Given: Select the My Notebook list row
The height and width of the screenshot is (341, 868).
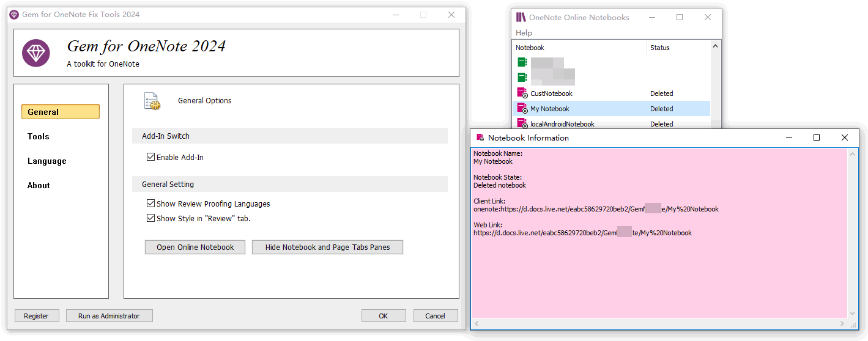Looking at the screenshot, I should pyautogui.click(x=611, y=109).
